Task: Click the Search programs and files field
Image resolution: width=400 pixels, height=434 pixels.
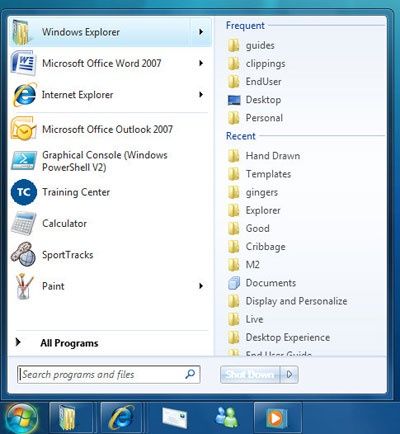Action: coord(109,374)
